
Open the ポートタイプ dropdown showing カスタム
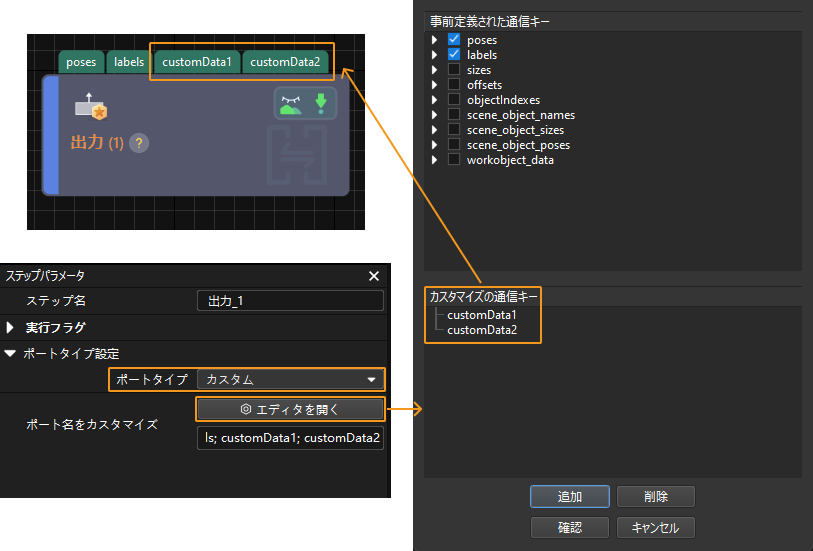pos(290,380)
